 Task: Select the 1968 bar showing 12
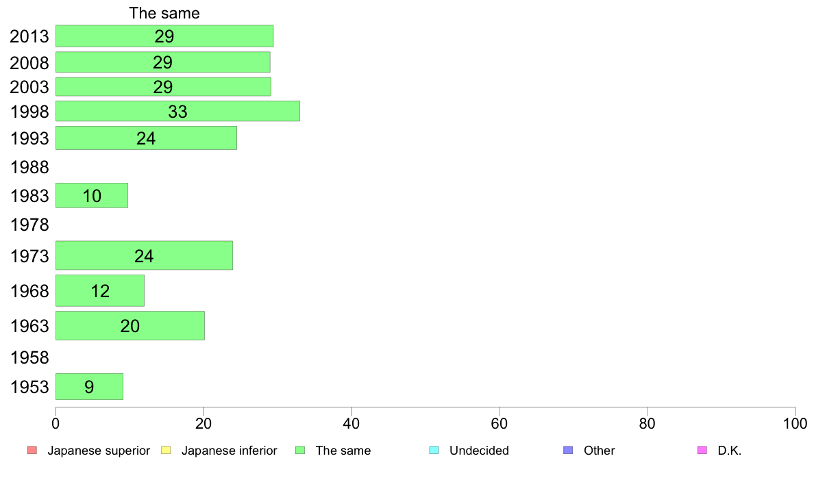tap(99, 290)
